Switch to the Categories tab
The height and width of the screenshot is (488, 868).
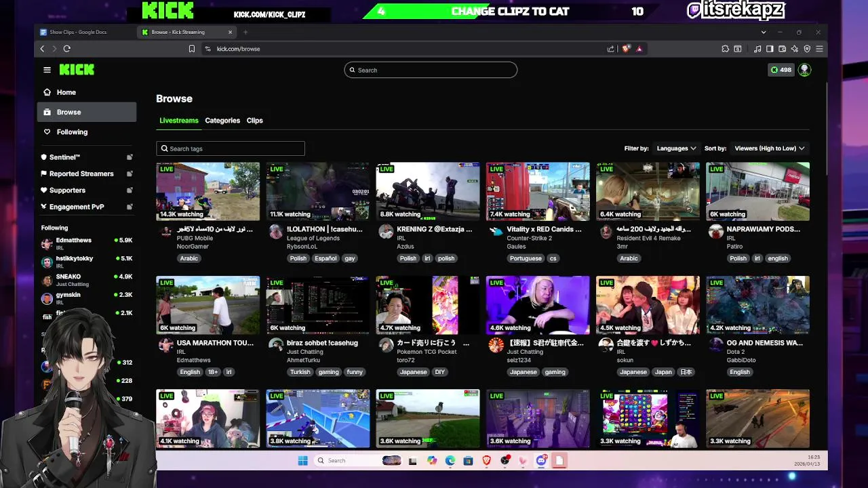[x=222, y=121]
